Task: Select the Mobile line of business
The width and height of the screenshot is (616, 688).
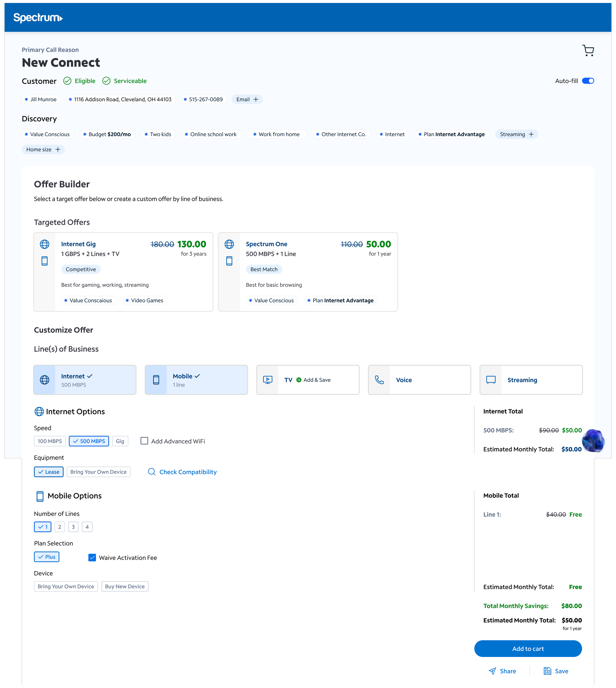Action: pyautogui.click(x=196, y=380)
